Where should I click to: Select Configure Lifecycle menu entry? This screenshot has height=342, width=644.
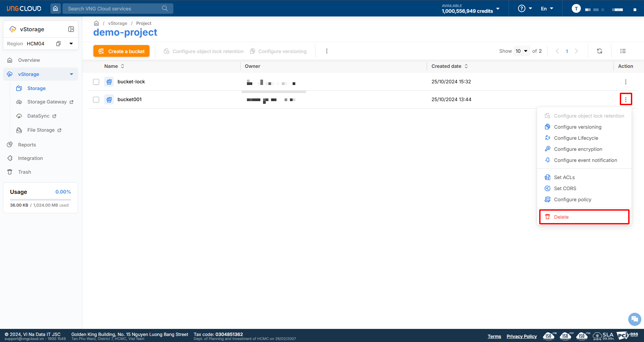(x=576, y=138)
